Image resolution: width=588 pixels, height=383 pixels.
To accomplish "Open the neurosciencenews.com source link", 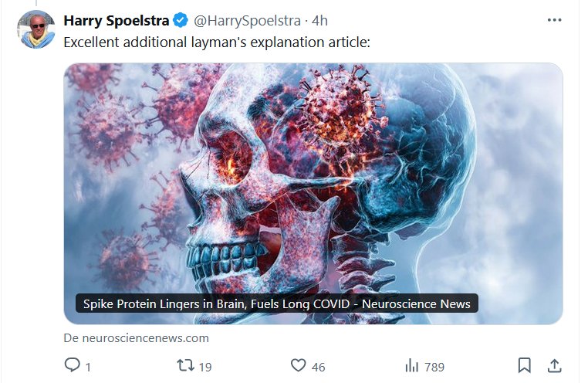I will 137,337.
